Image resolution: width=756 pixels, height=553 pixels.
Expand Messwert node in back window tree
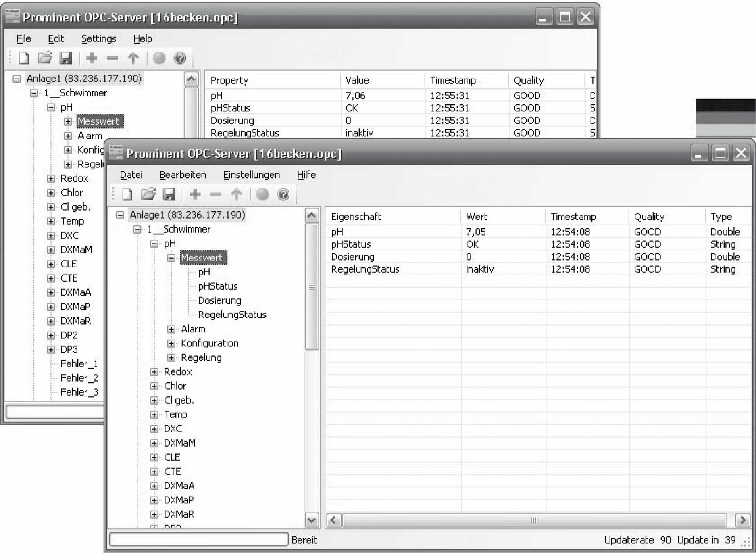[x=68, y=121]
